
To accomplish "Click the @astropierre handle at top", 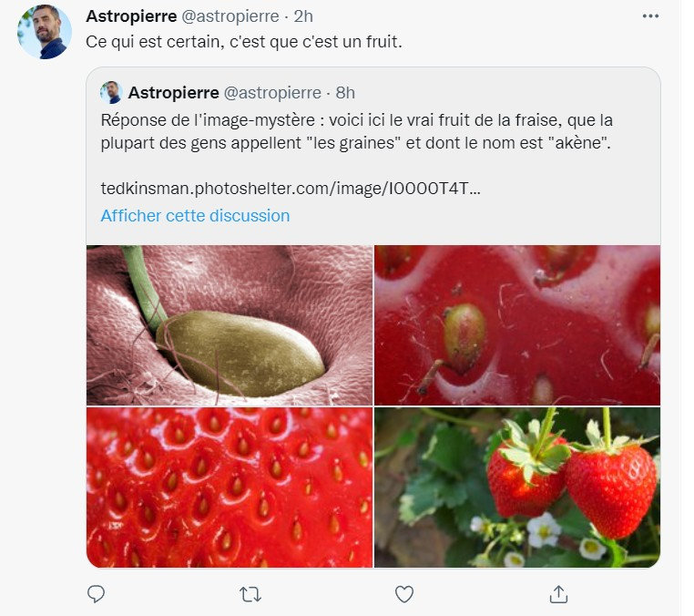I will tap(230, 16).
